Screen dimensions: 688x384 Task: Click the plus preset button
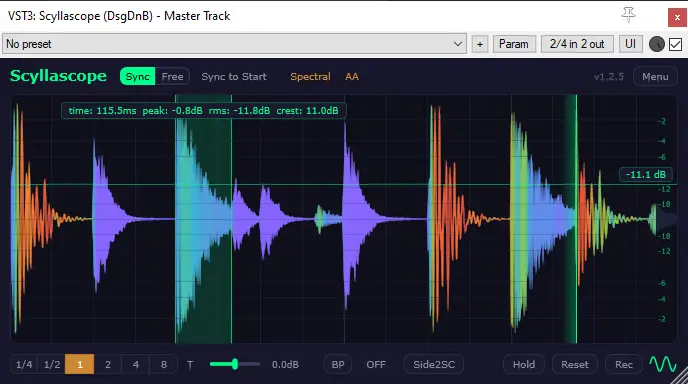coord(480,44)
